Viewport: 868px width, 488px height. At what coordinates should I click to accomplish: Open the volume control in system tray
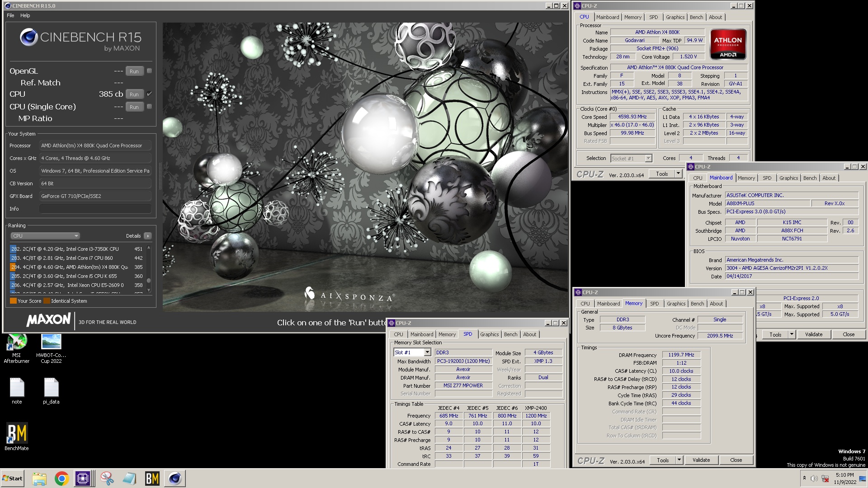814,479
